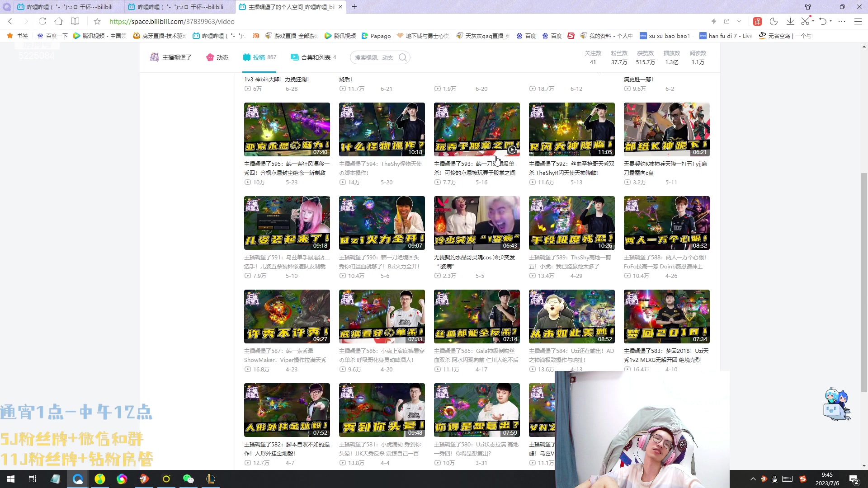
Task: Toggle the bookmark star for this page
Action: [x=97, y=21]
